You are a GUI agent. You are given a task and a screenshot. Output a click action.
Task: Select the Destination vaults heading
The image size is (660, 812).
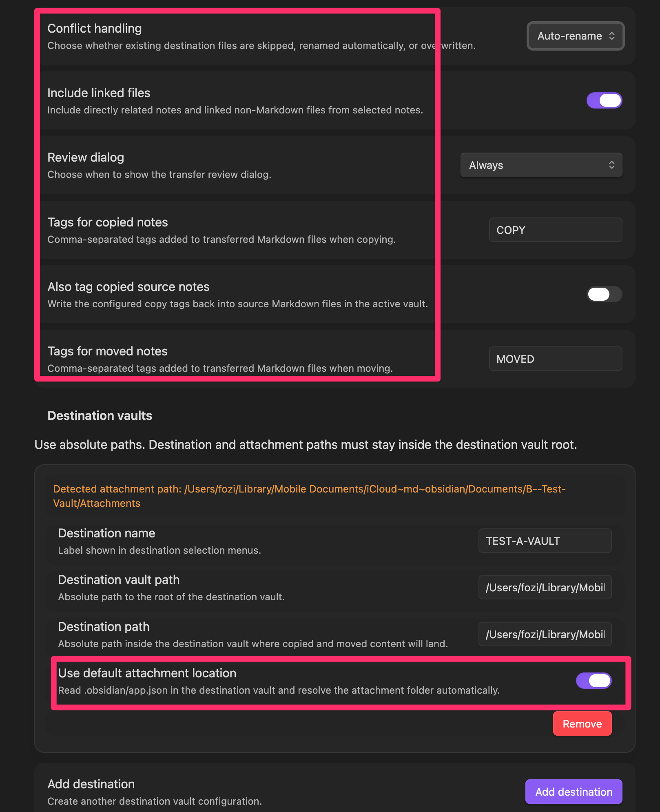pyautogui.click(x=100, y=415)
